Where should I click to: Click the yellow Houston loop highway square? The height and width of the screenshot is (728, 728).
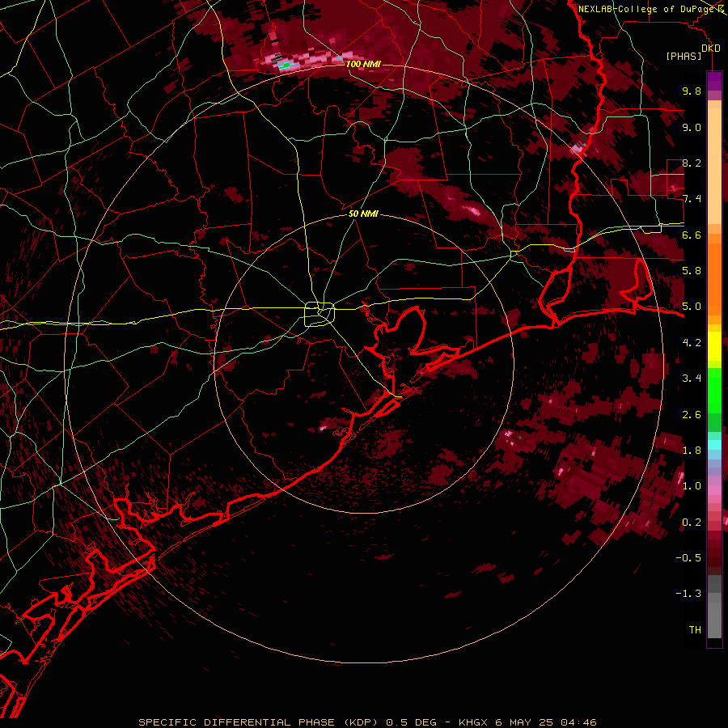point(320,315)
